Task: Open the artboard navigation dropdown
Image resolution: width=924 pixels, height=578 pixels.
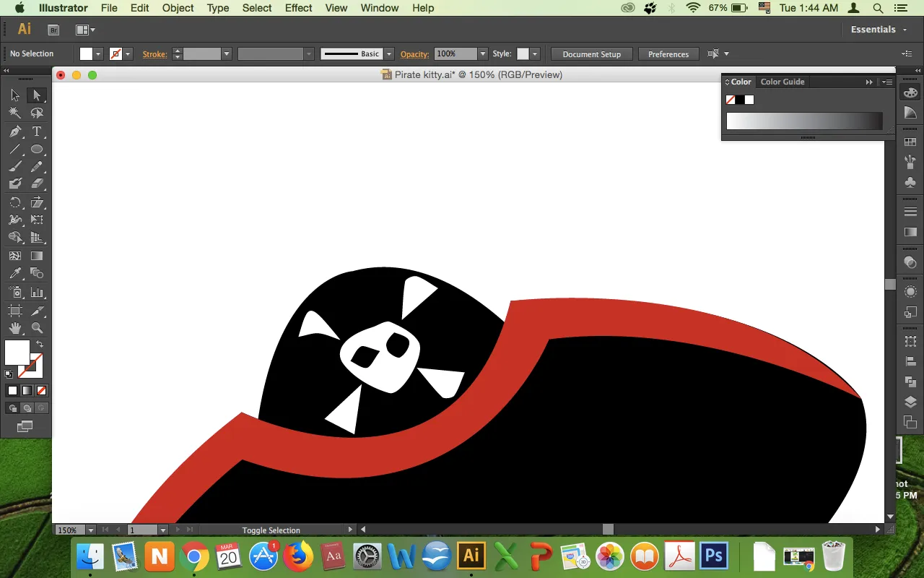Action: 163,530
